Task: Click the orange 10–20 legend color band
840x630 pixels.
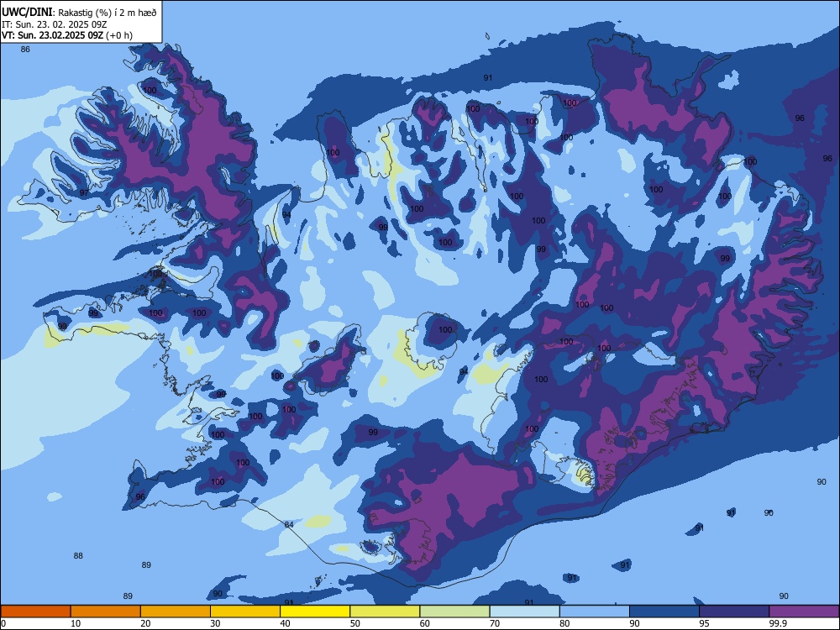Action: tap(106, 612)
